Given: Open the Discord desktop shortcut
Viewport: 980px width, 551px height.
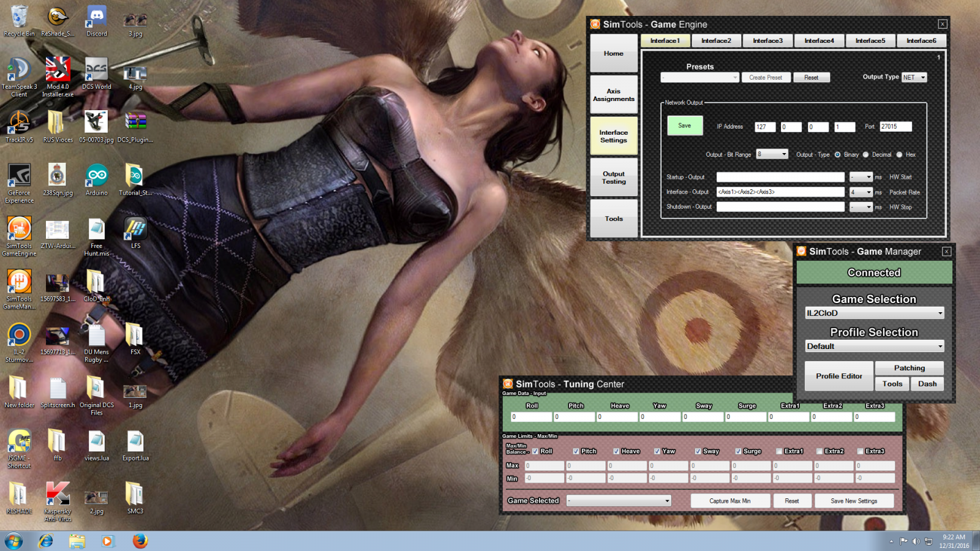Looking at the screenshot, I should click(x=97, y=21).
